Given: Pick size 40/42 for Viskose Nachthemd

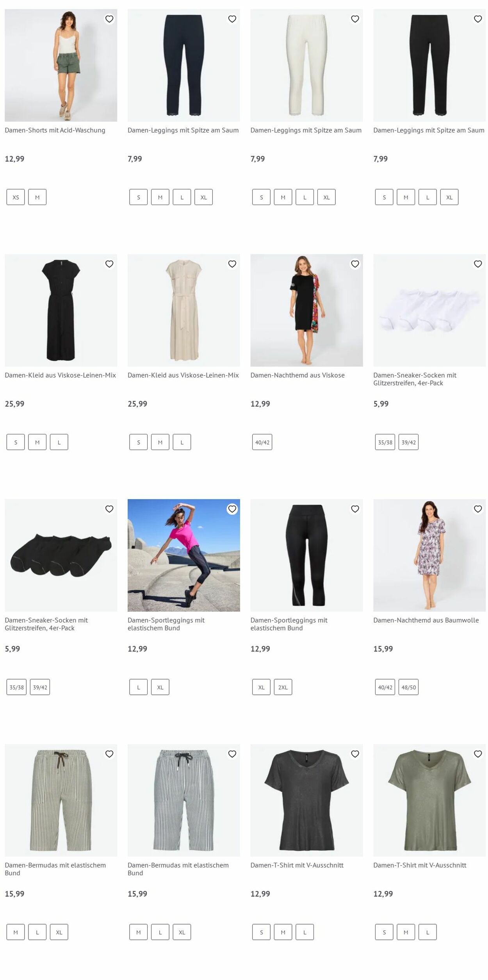Looking at the screenshot, I should (x=262, y=442).
